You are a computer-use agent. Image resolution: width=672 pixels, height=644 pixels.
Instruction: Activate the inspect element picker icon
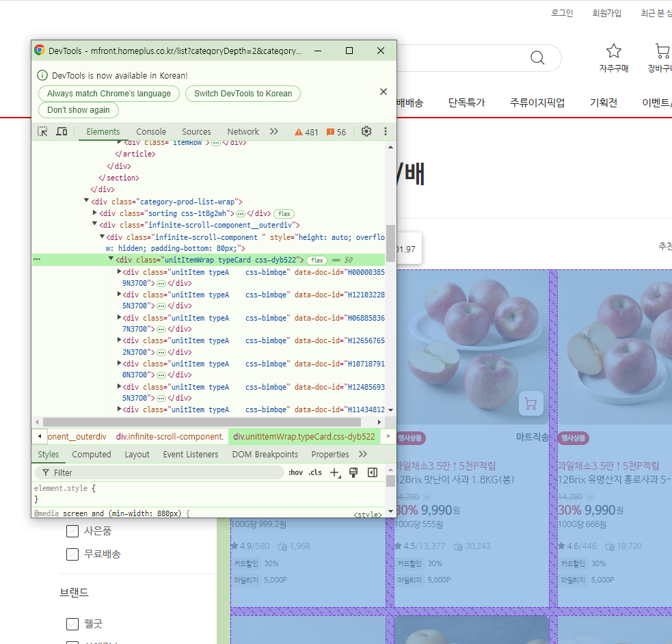[x=42, y=131]
